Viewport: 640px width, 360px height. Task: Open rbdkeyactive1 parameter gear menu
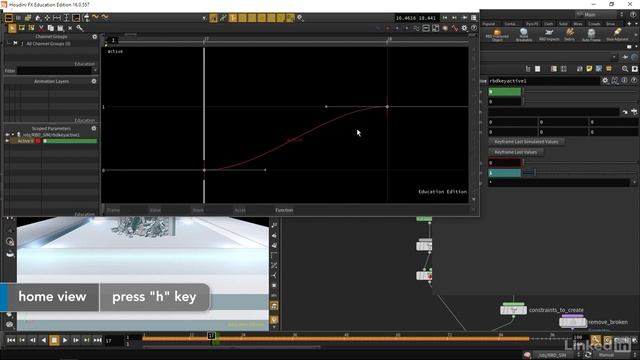(605, 81)
